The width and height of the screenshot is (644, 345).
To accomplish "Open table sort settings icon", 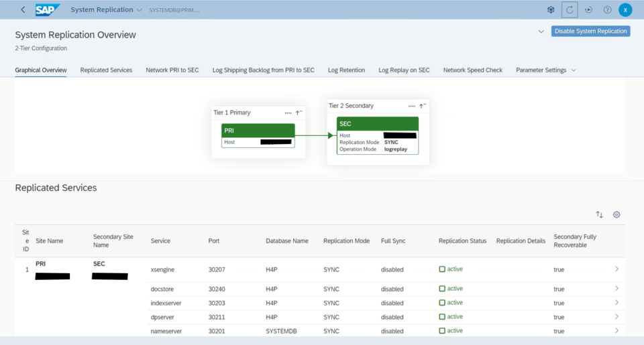I will pos(600,214).
